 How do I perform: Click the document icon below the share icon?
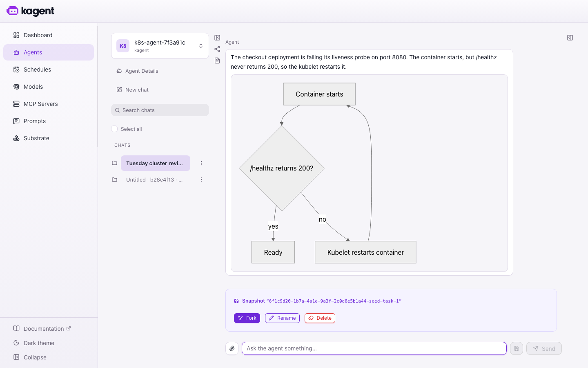217,61
